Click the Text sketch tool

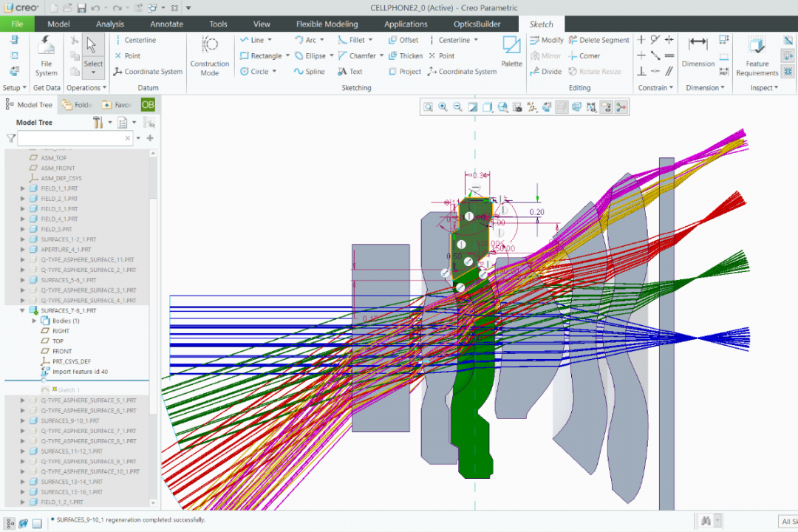pos(350,72)
